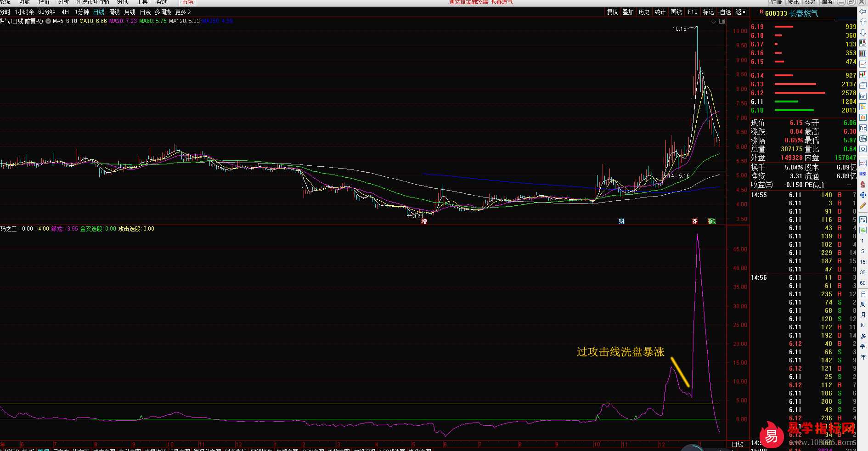Click the 返回 return button
The image size is (868, 451).
pyautogui.click(x=741, y=12)
